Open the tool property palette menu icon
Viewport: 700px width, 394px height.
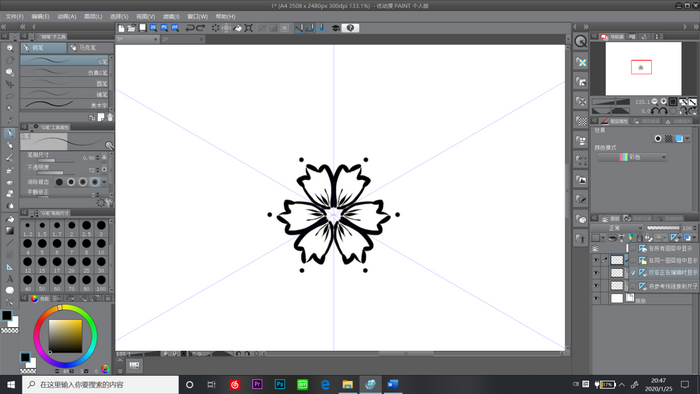pyautogui.click(x=24, y=127)
